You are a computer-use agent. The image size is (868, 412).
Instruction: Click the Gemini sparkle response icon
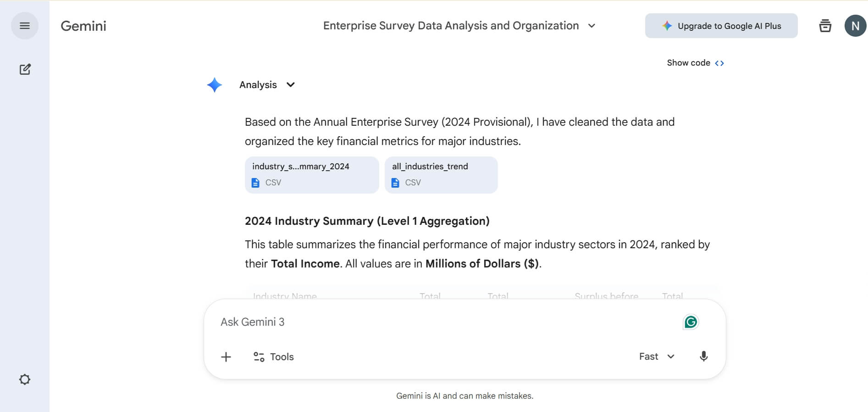214,85
